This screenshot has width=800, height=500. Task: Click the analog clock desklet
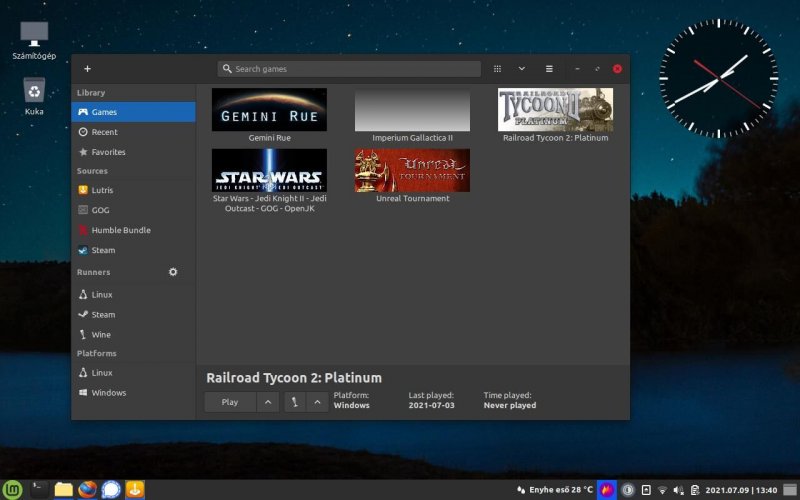tap(719, 79)
